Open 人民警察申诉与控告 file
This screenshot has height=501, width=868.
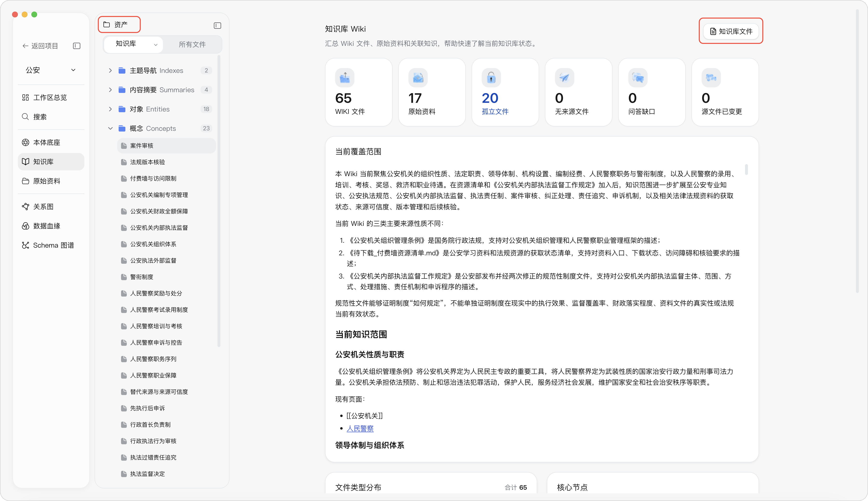click(166, 343)
